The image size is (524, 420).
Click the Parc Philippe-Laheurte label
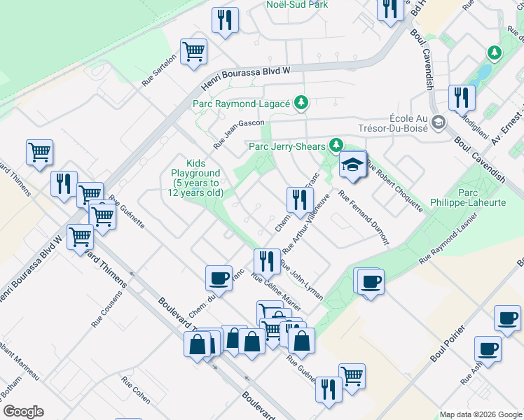468,197
